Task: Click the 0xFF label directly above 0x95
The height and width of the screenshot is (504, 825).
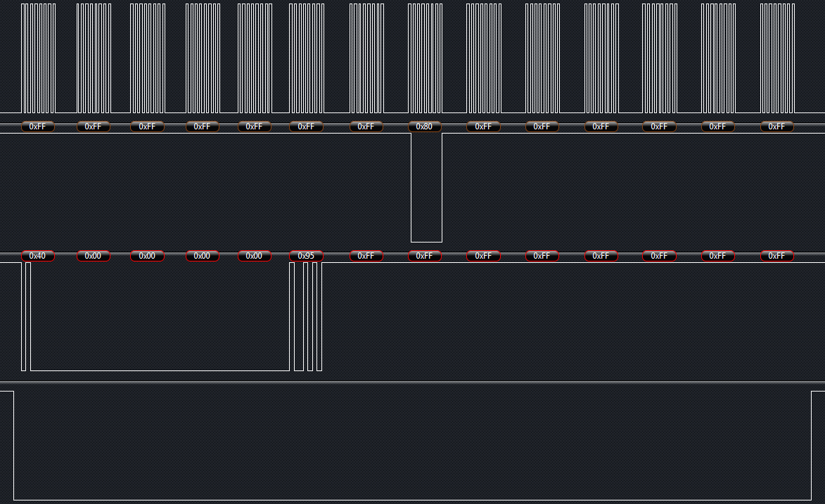Action: coord(306,127)
